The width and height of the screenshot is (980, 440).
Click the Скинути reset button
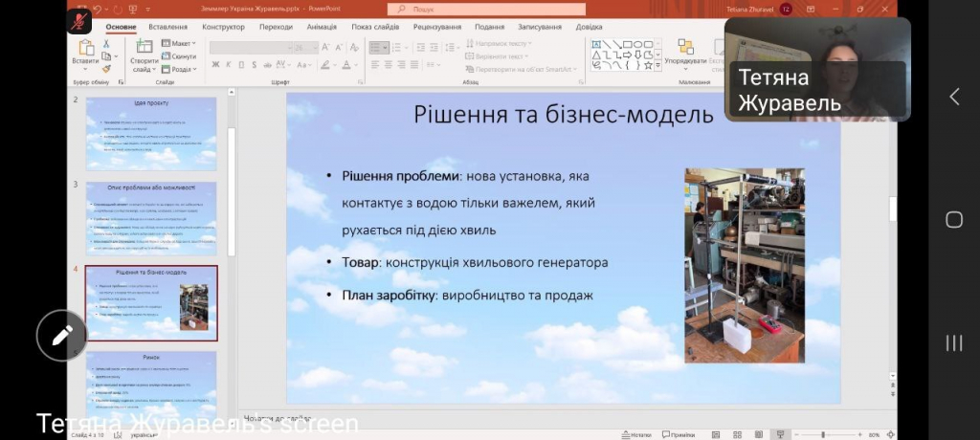[x=179, y=56]
